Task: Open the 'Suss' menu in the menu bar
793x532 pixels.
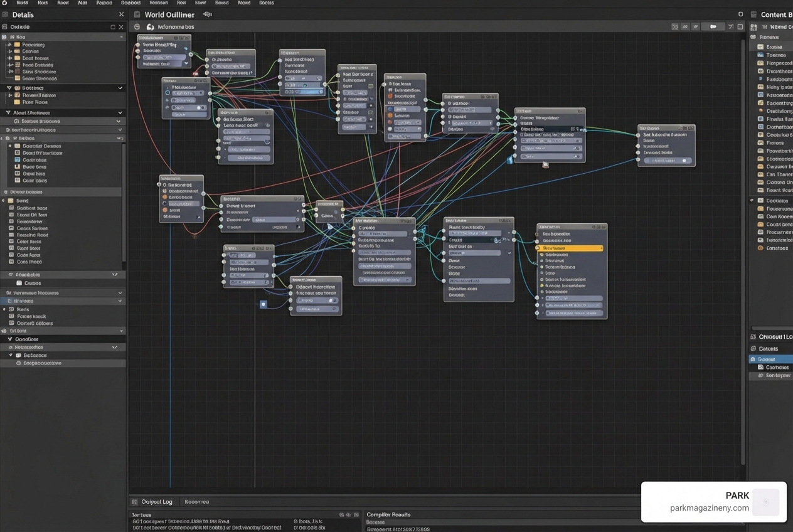Action: pos(22,3)
